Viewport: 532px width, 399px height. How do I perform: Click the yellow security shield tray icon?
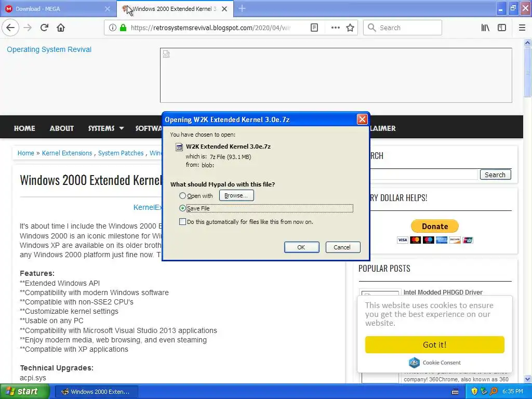(x=474, y=392)
